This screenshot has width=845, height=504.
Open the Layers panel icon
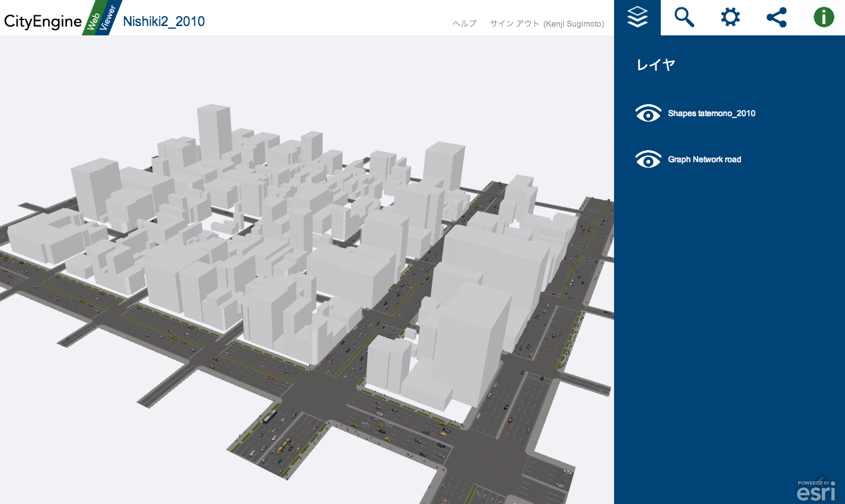tap(638, 17)
